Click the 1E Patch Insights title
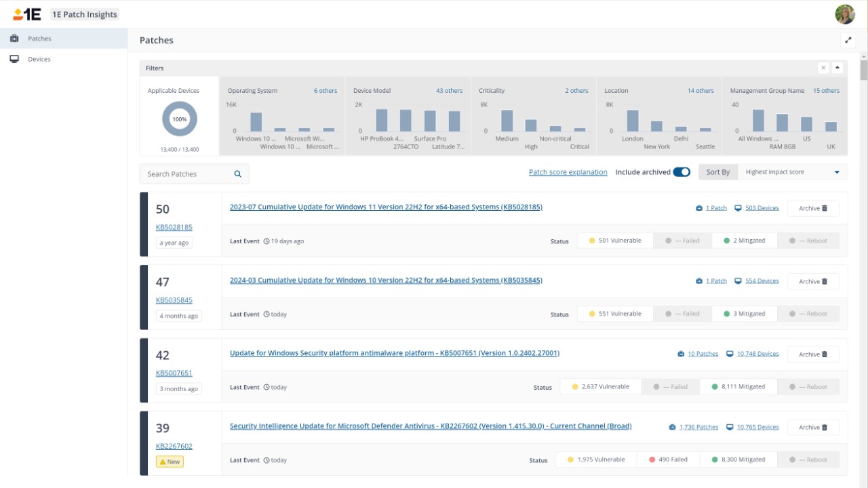The image size is (868, 488). pos(85,14)
